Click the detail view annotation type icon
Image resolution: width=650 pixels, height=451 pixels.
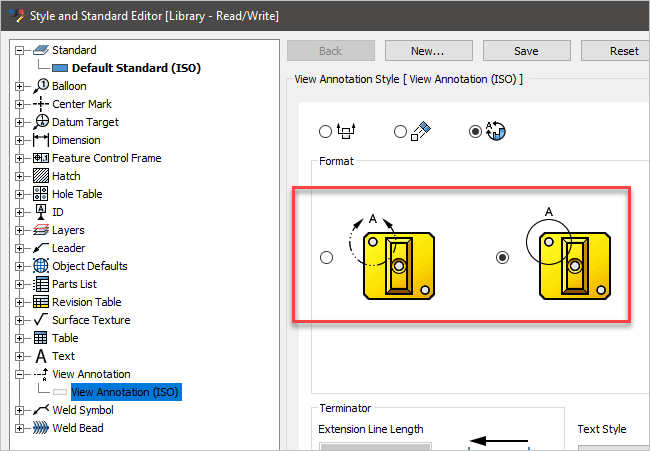tap(496, 131)
